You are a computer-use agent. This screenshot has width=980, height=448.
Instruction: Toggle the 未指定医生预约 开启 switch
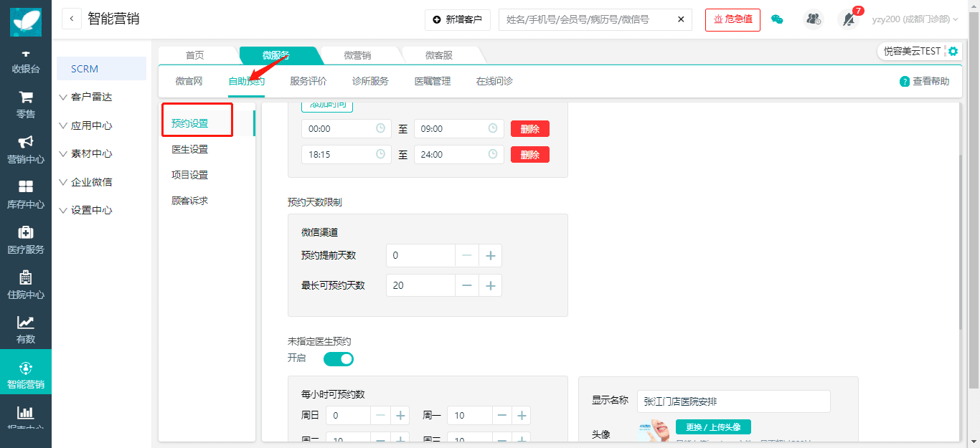pyautogui.click(x=339, y=358)
